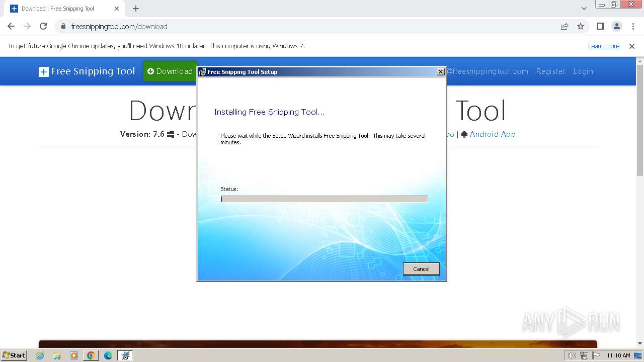
Task: Select the installer setup taskbar item
Action: [x=125, y=355]
